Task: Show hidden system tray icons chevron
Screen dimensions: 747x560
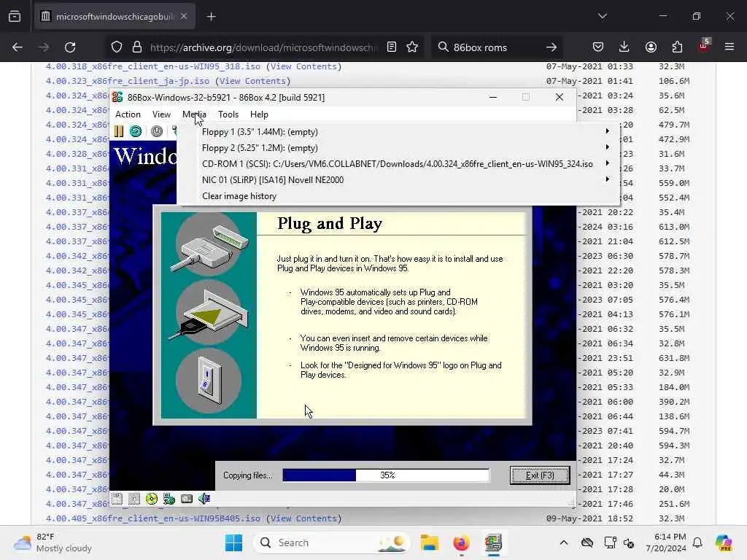Action: [x=564, y=542]
